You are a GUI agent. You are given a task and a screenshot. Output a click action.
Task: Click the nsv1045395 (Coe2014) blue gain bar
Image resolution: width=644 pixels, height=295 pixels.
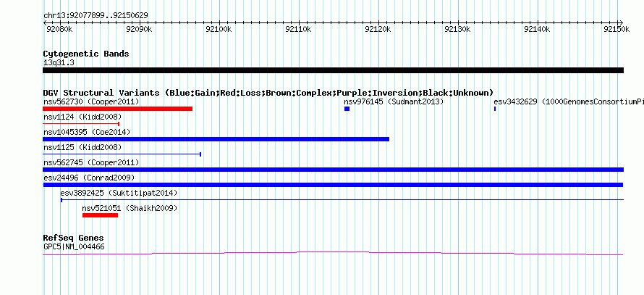point(216,139)
